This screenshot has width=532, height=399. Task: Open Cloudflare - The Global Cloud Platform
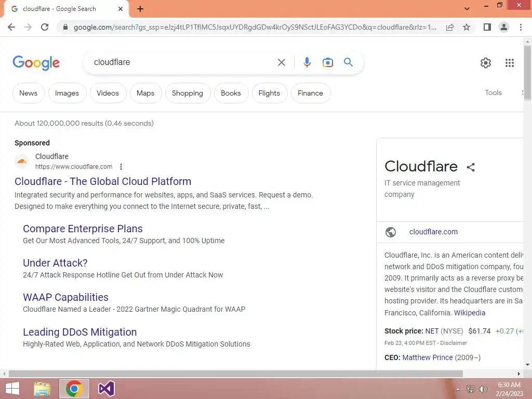[x=103, y=181]
